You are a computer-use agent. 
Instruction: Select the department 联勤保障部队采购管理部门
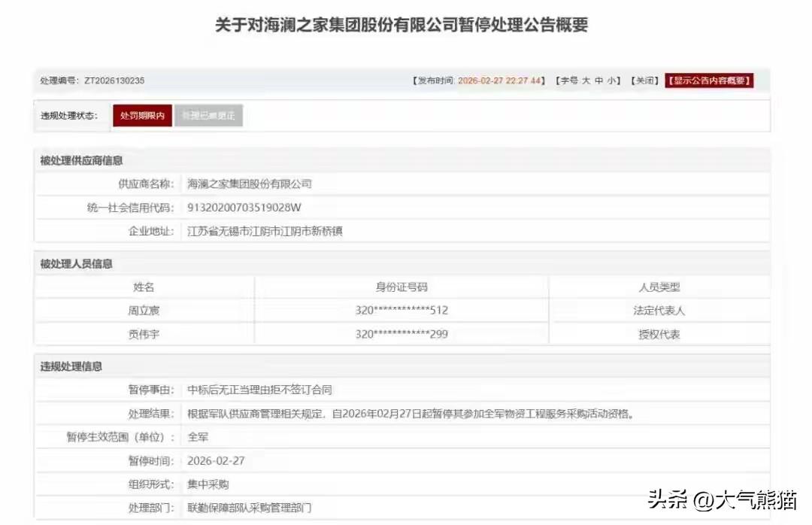250,508
